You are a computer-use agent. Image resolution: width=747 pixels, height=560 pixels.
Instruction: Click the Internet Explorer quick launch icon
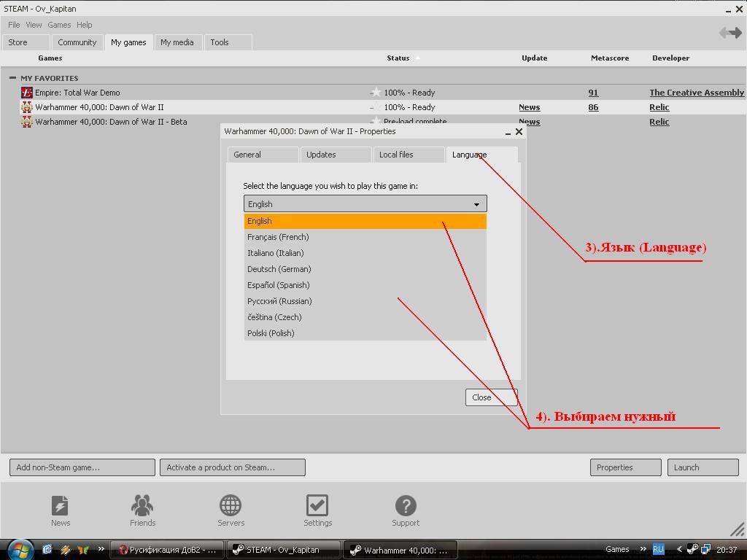[x=47, y=550]
